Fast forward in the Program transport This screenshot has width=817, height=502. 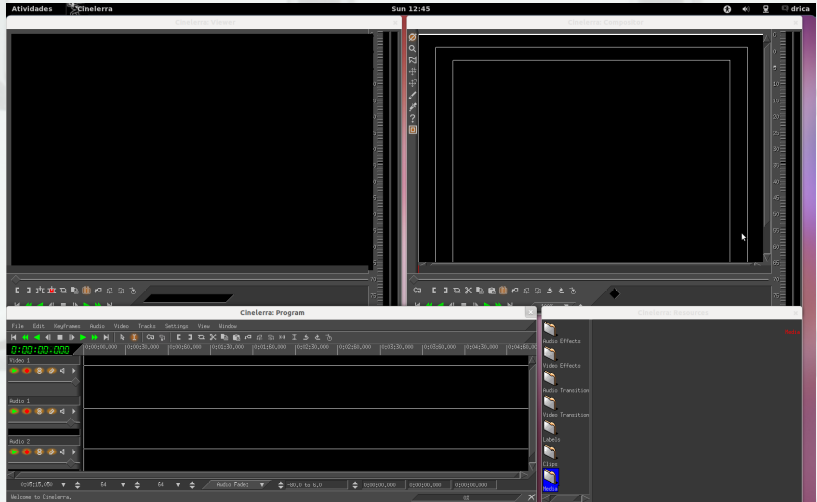(94, 337)
